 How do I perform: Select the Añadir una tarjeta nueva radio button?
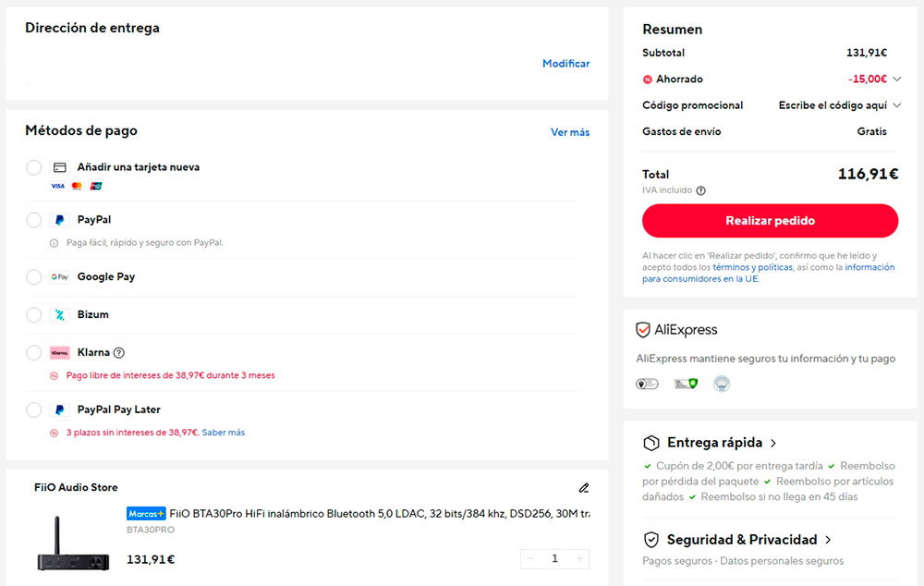33,167
